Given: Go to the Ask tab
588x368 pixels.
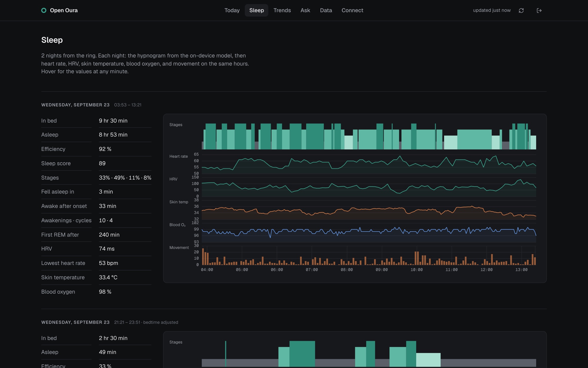Looking at the screenshot, I should pos(305,10).
